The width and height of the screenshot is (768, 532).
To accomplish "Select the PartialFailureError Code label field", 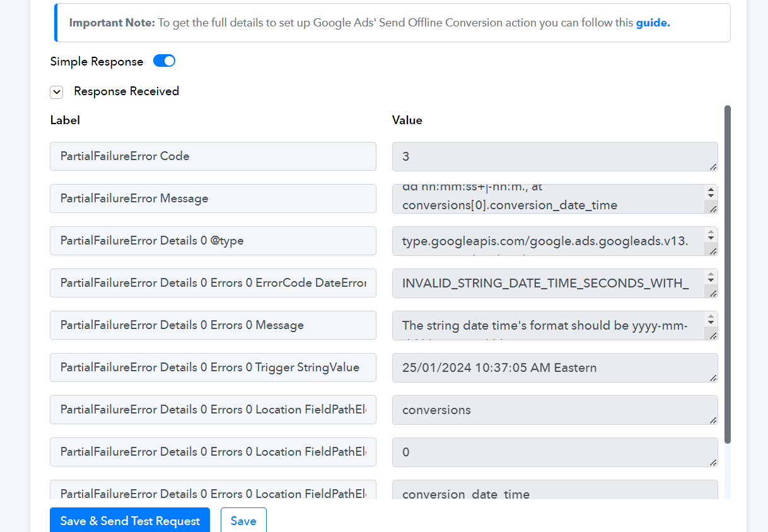I will pyautogui.click(x=213, y=156).
